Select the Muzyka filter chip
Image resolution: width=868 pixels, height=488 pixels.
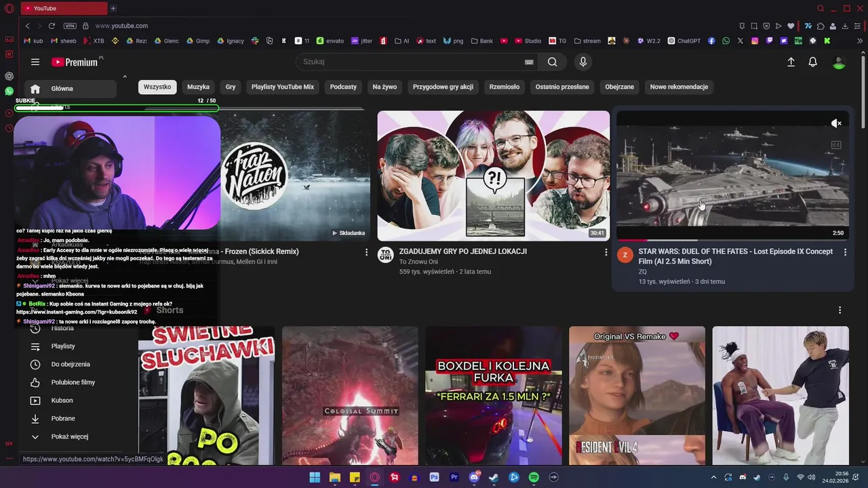(x=199, y=87)
